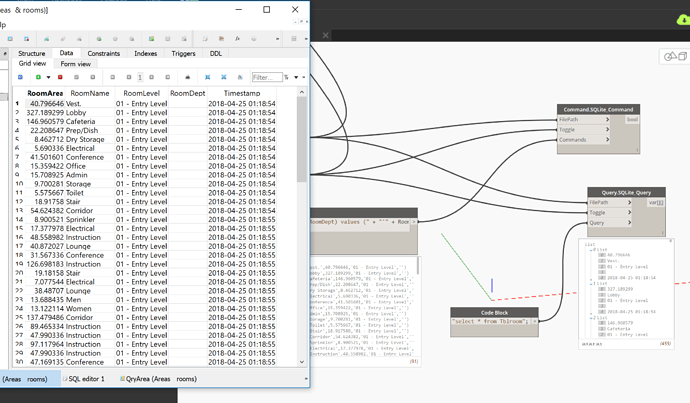Click Query.SQLite_Query node title

626,192
